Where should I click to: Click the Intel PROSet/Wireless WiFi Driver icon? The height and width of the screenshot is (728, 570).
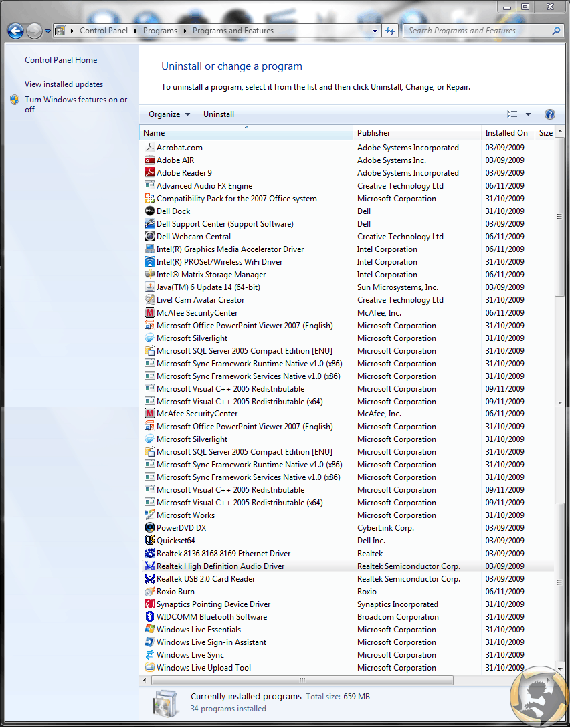[150, 262]
